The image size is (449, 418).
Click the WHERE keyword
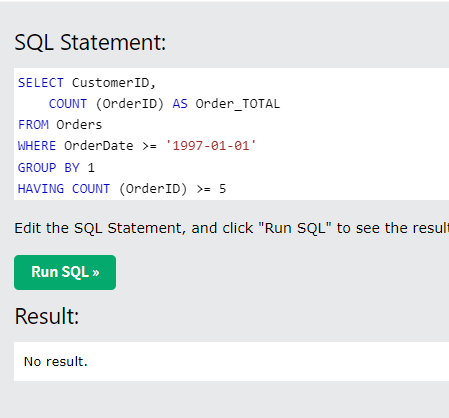37,146
